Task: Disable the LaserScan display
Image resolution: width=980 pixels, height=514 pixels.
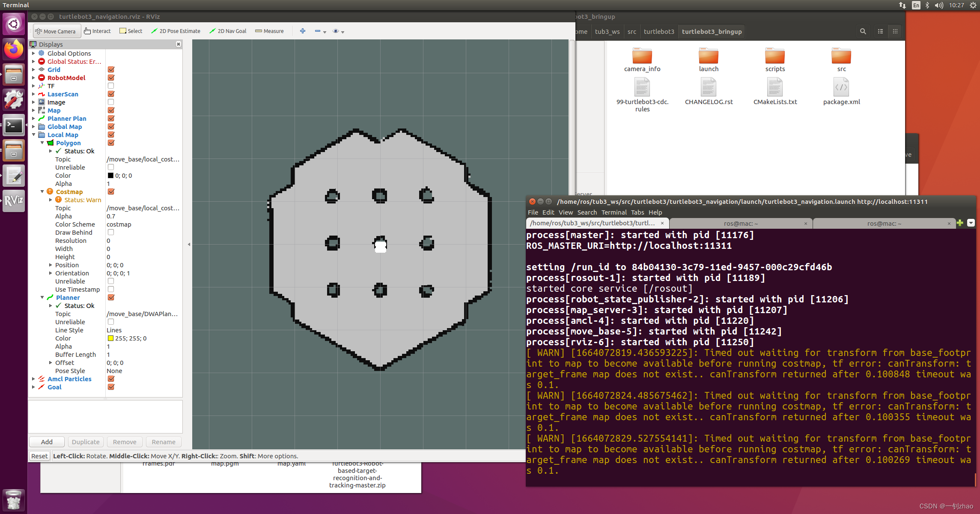Action: click(x=111, y=94)
